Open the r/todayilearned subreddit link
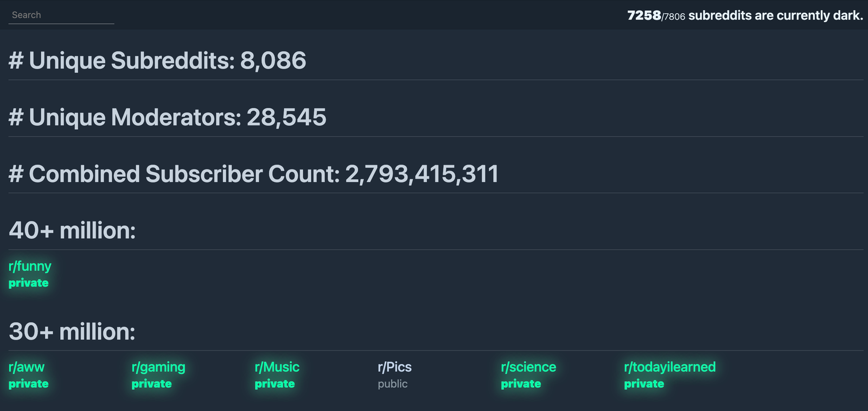The width and height of the screenshot is (868, 411). 670,368
